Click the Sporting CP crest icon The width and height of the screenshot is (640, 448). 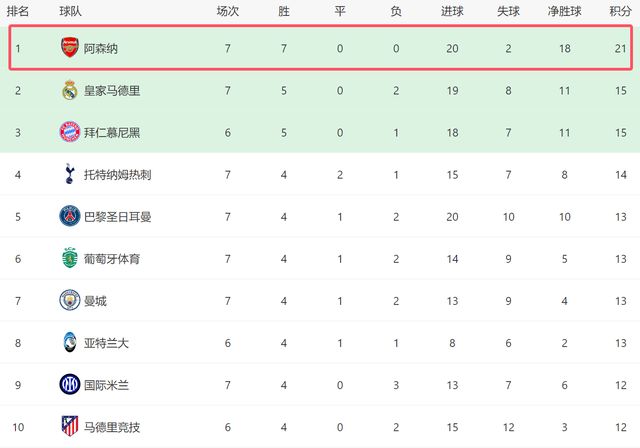(68, 259)
